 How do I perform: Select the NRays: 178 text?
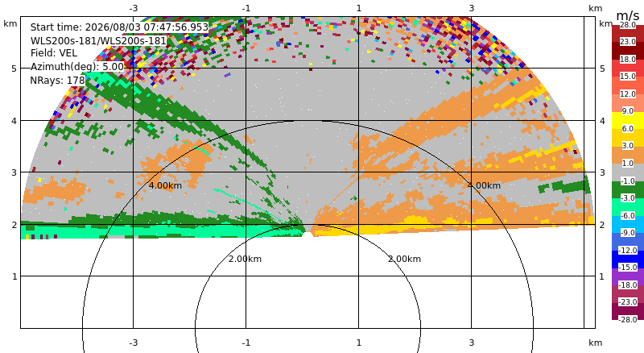(x=57, y=81)
